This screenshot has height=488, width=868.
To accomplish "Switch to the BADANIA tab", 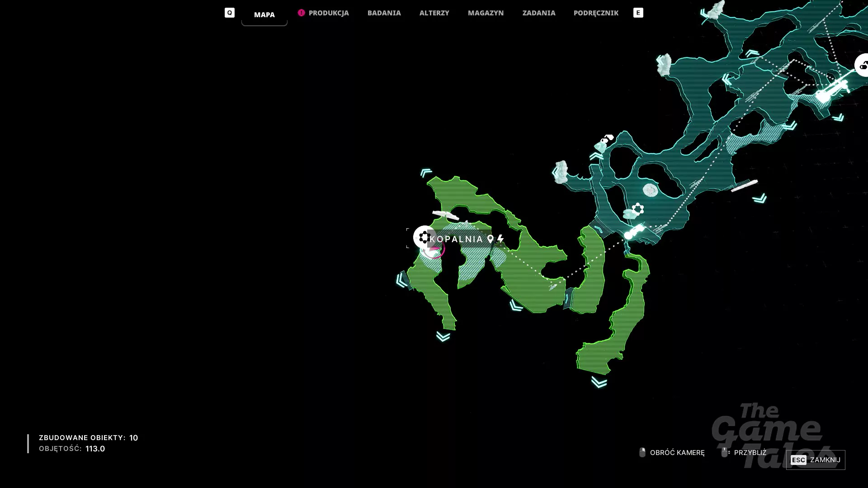I will [384, 13].
